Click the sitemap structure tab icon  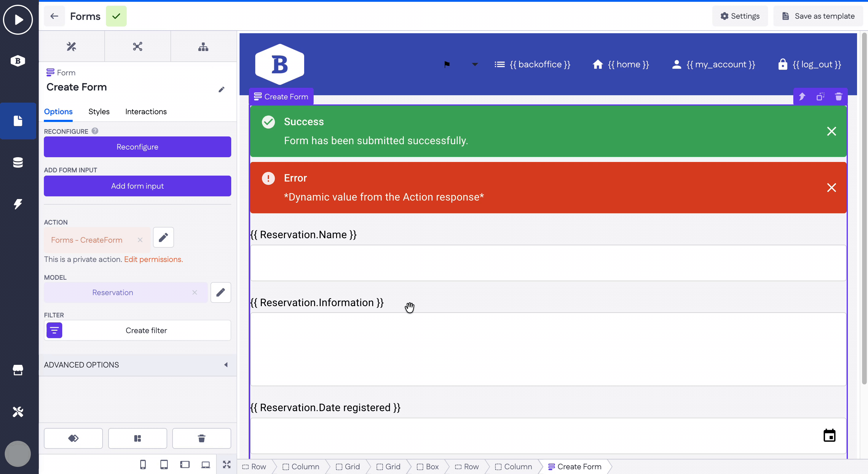pos(203,47)
